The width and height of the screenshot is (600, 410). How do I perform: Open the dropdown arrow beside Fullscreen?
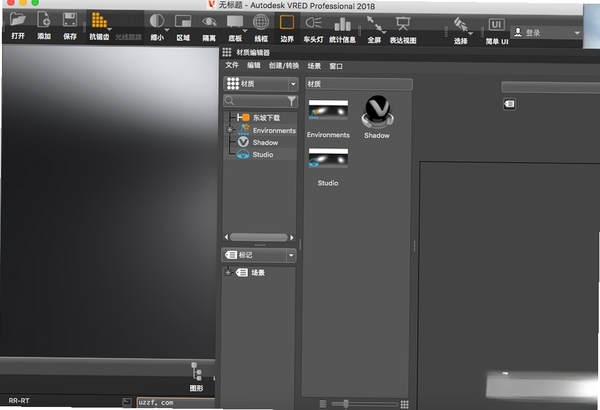point(384,32)
